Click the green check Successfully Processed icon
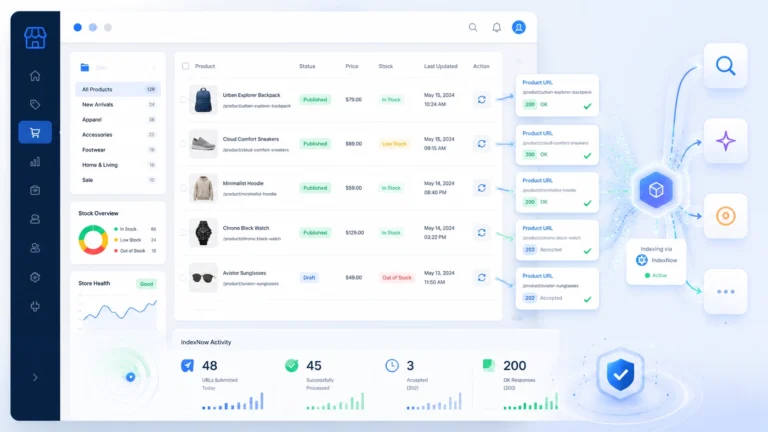Screen dimensions: 768x432 pos(291,365)
